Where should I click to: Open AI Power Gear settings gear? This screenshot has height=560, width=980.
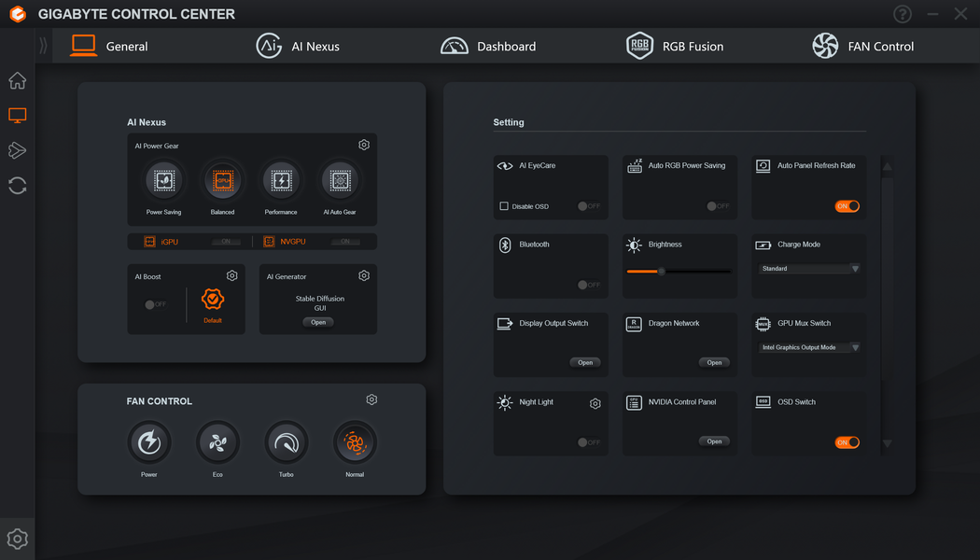(364, 145)
